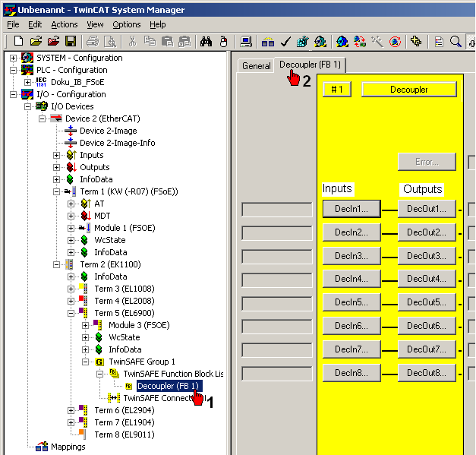Collapse the Term 5 (EL6900) node
This screenshot has height=455, width=476.
pos(71,313)
